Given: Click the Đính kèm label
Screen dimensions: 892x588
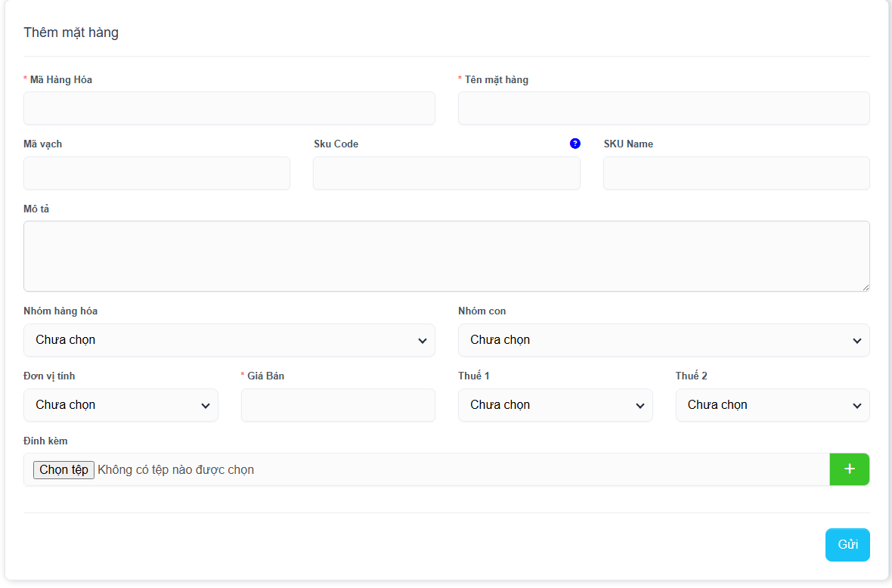Looking at the screenshot, I should click(45, 441).
